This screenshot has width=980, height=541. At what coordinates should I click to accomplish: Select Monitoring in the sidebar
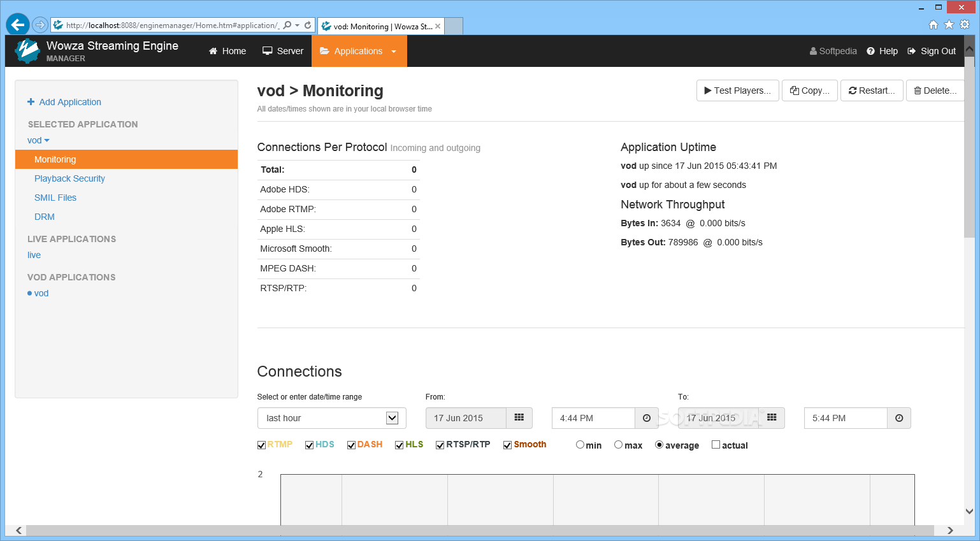coord(127,159)
